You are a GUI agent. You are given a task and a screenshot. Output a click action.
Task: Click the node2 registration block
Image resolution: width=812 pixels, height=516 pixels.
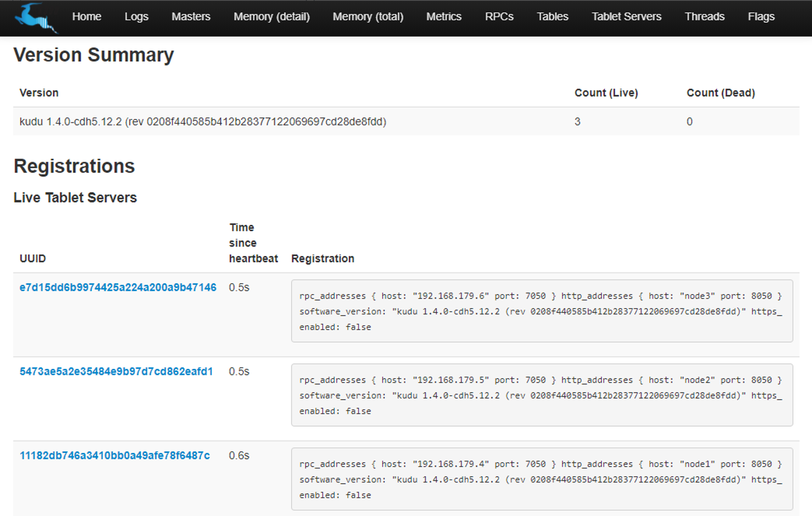click(x=542, y=395)
